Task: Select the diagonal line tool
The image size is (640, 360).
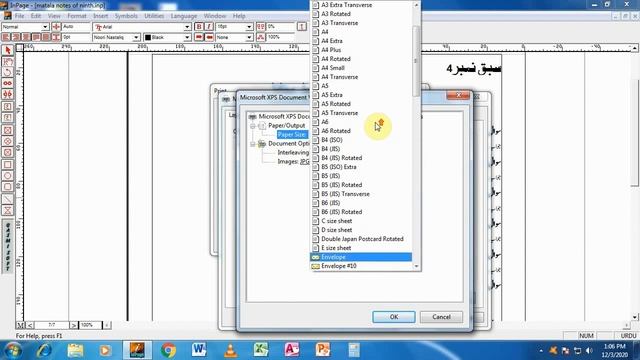Action: point(7,199)
